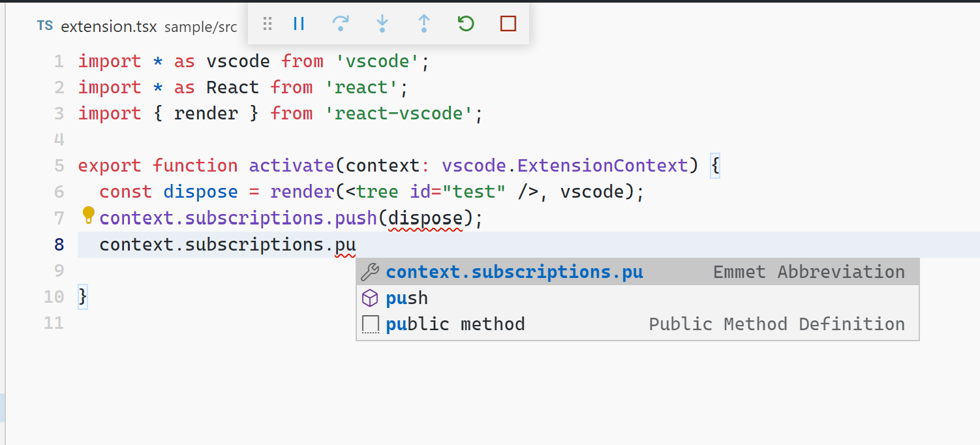The image size is (980, 445).
Task: Select the extension.tsx editor tab
Action: (x=109, y=27)
